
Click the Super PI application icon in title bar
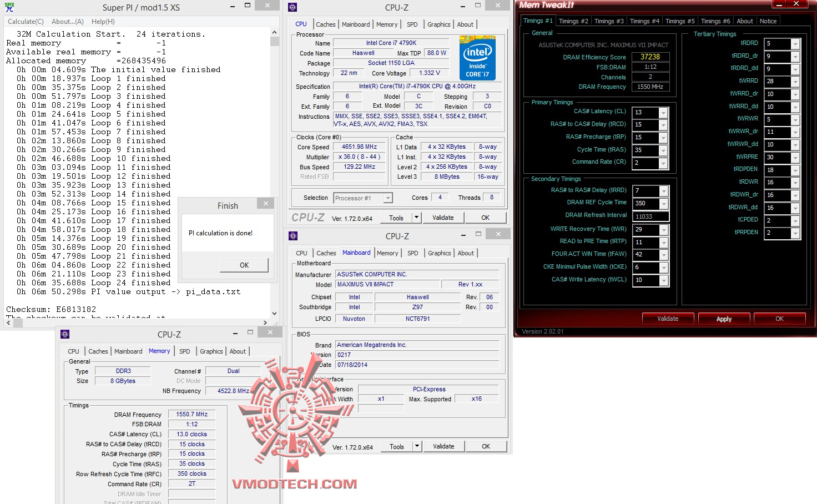point(9,7)
